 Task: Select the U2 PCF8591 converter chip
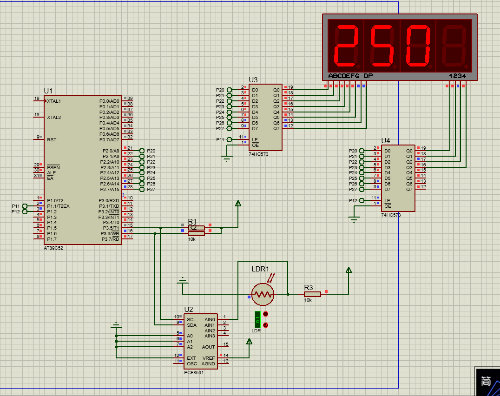(x=201, y=341)
